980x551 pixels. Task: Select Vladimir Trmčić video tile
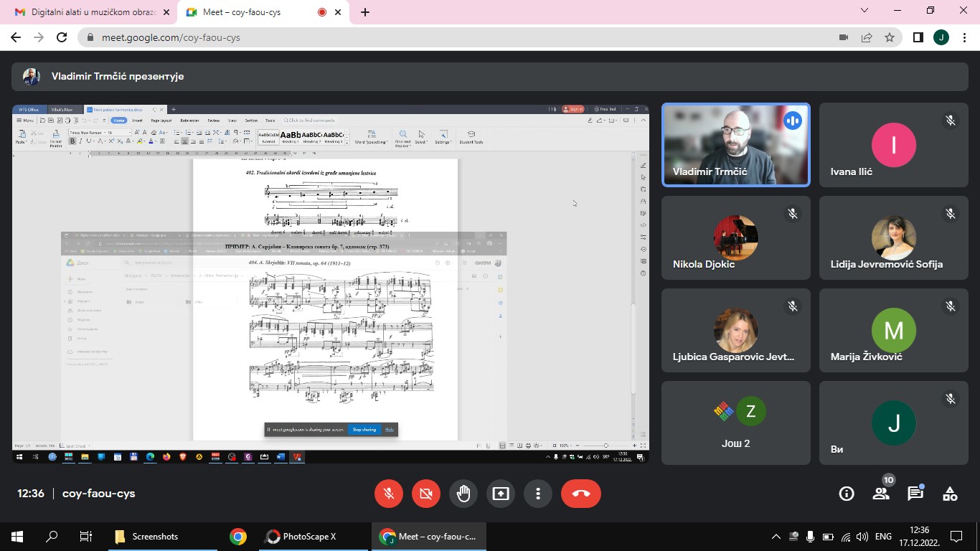click(x=736, y=145)
